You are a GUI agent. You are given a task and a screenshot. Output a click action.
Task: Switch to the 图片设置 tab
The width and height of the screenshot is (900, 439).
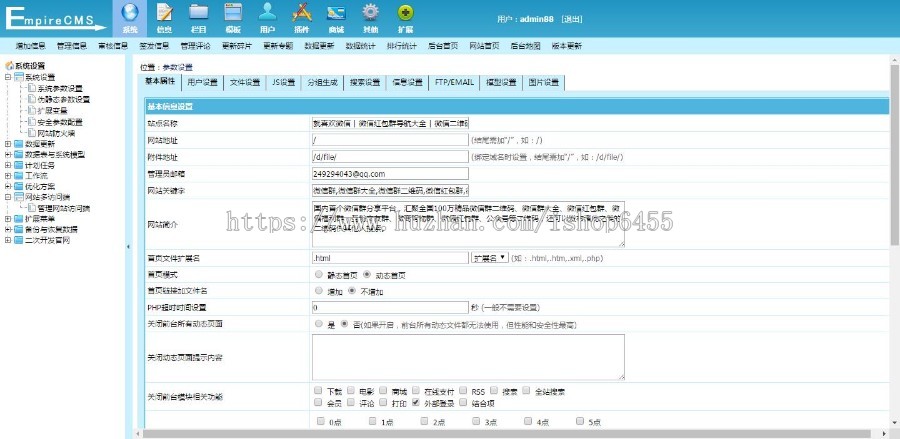tap(544, 83)
